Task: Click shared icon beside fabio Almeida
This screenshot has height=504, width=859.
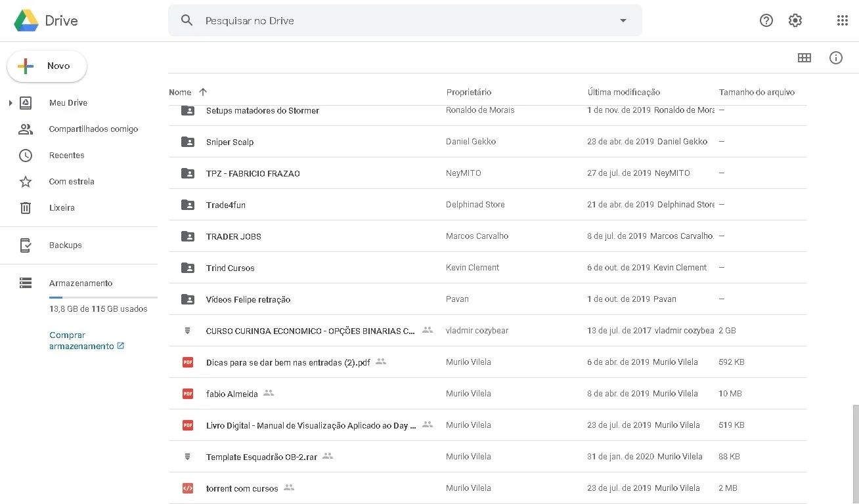Action: tap(268, 393)
